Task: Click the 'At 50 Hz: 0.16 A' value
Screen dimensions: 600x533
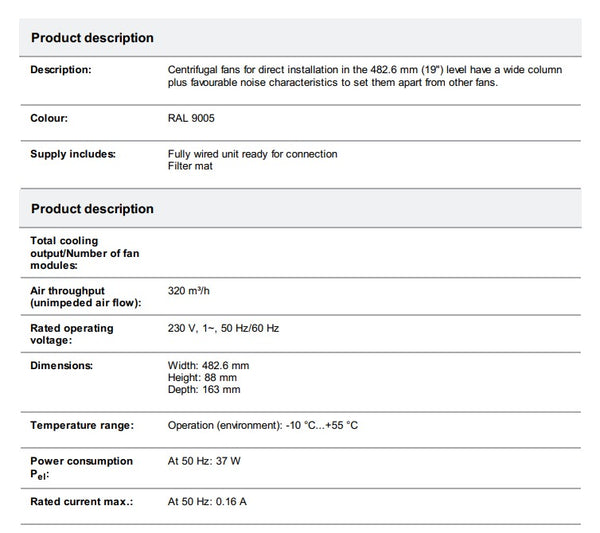Action: (x=207, y=499)
